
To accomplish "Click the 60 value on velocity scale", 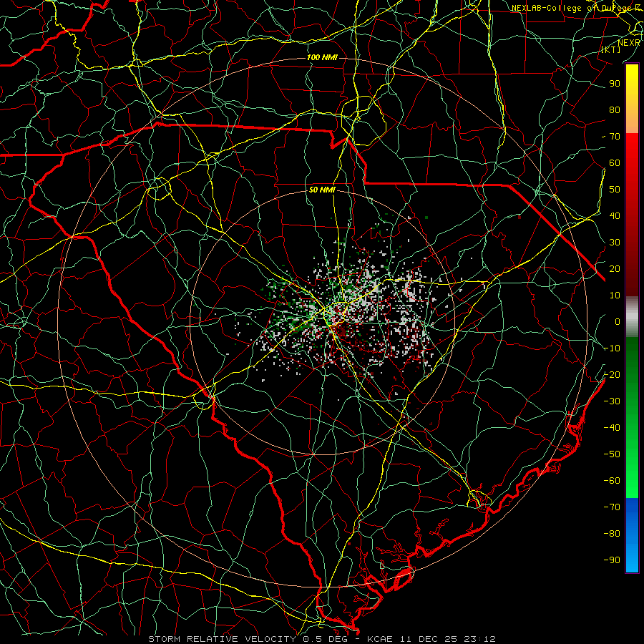I will (615, 162).
